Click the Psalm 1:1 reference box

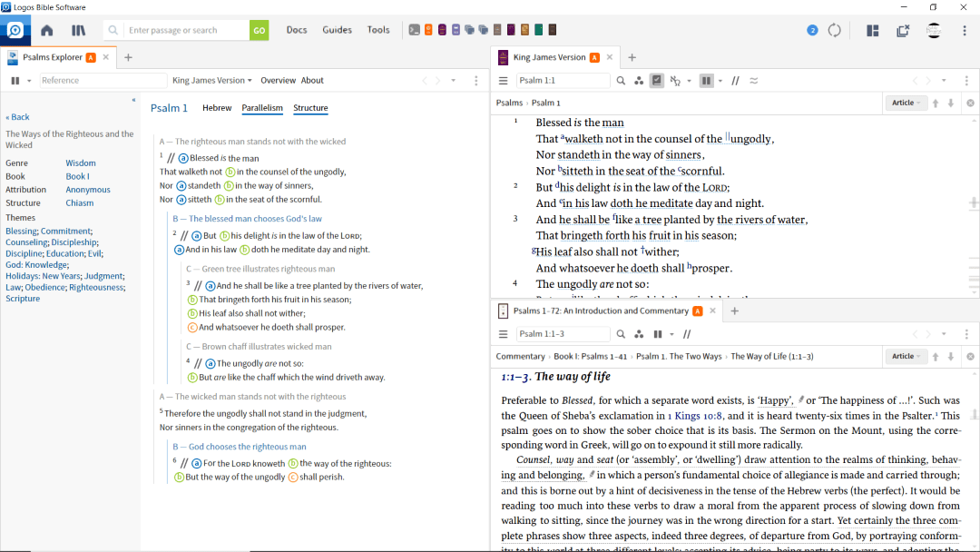pos(563,81)
